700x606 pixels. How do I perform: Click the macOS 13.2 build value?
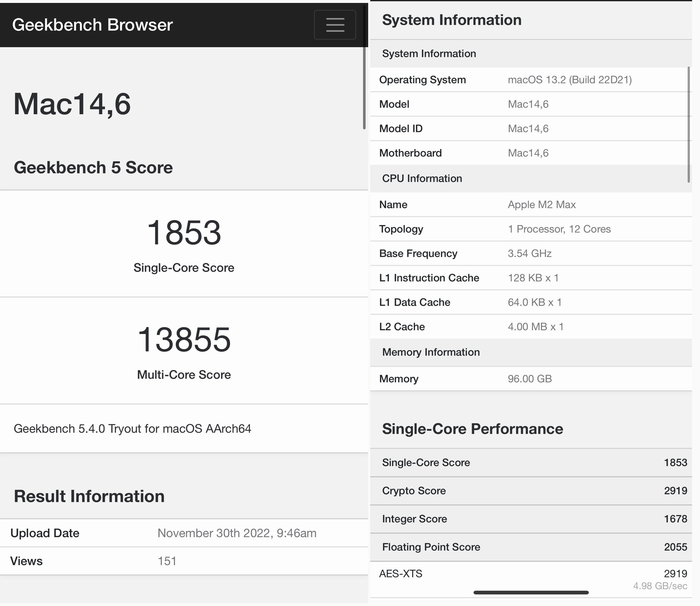(570, 80)
